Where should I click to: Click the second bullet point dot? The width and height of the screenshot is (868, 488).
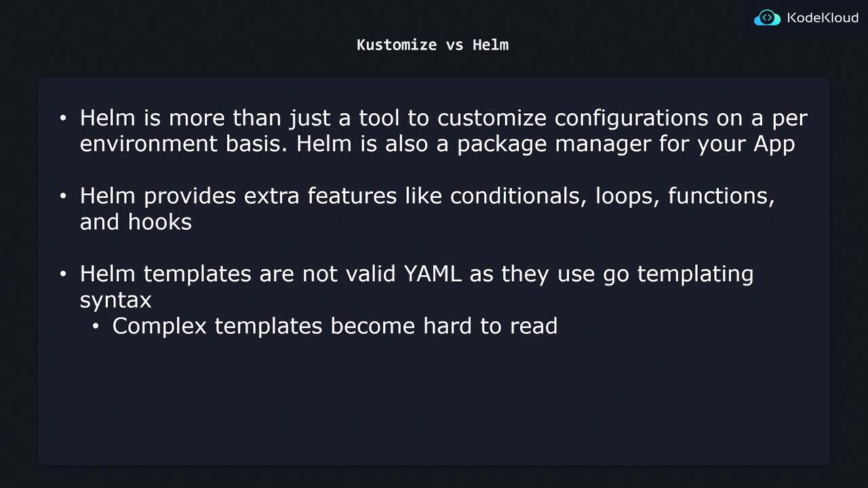[63, 197]
